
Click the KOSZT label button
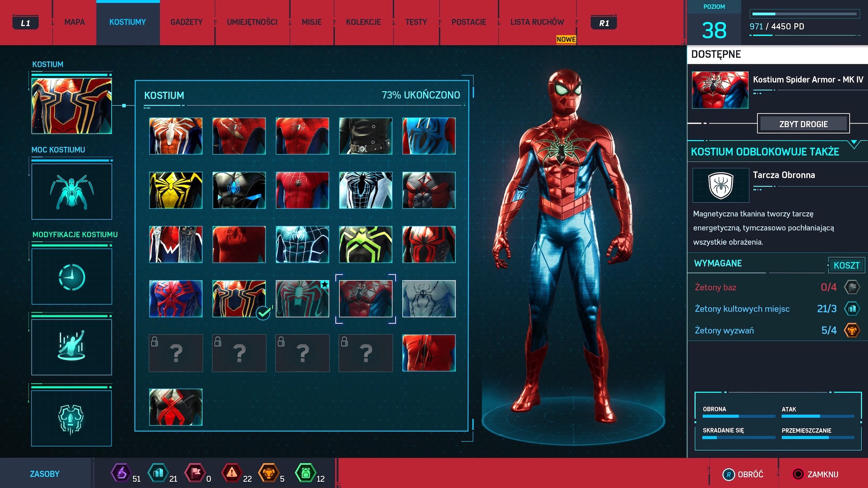(846, 265)
